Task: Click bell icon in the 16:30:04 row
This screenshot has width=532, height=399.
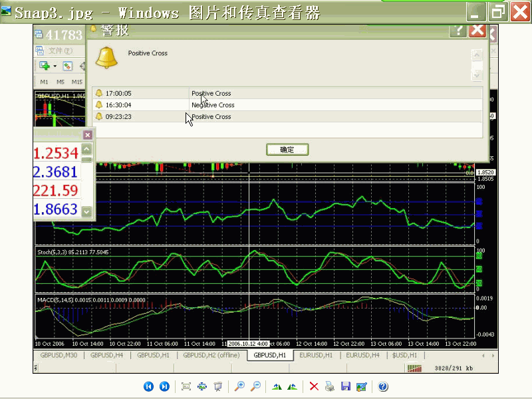Action: (98, 104)
